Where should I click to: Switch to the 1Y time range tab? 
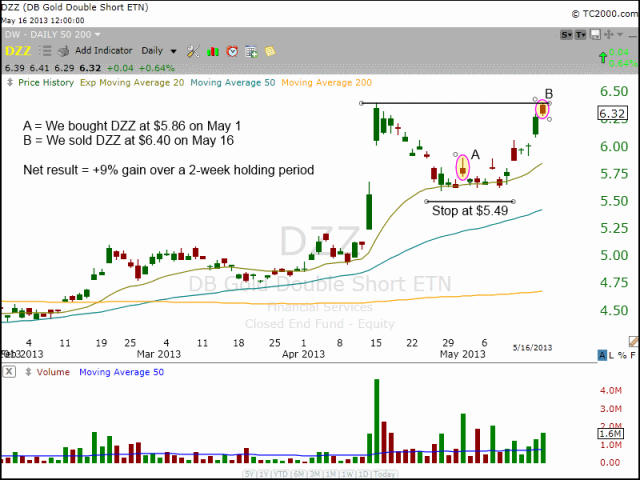[x=263, y=474]
